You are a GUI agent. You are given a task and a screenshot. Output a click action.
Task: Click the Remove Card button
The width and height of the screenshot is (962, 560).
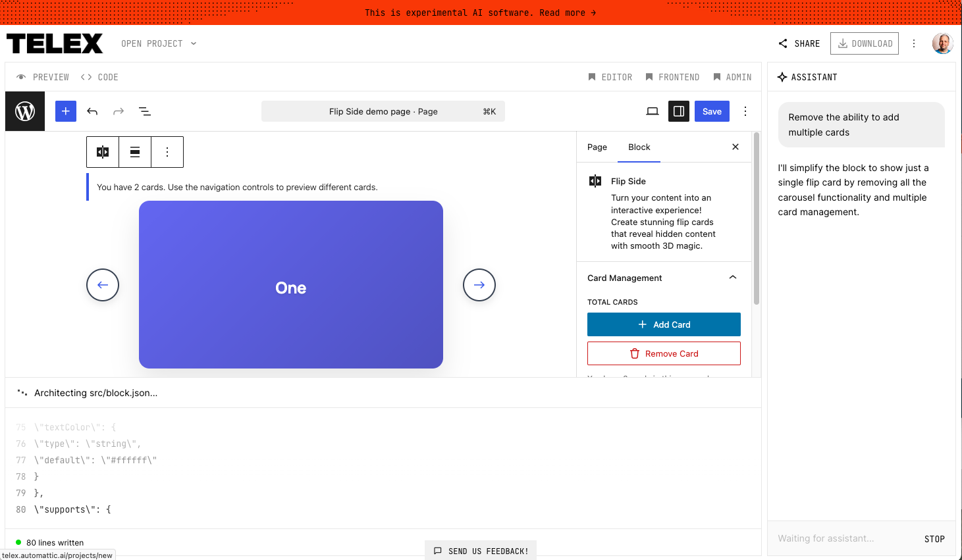click(664, 353)
